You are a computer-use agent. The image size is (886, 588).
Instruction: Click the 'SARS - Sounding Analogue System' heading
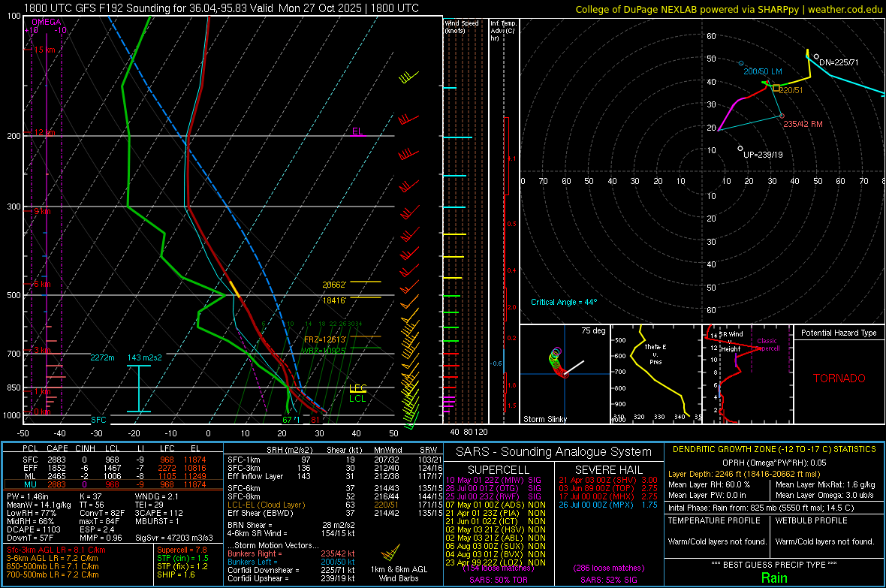(553, 452)
